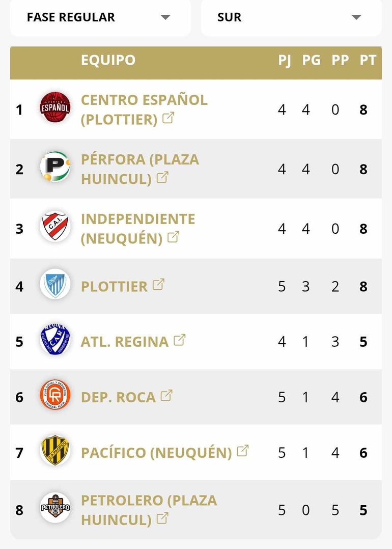Click external link icon beside Dep. Roca

(166, 396)
